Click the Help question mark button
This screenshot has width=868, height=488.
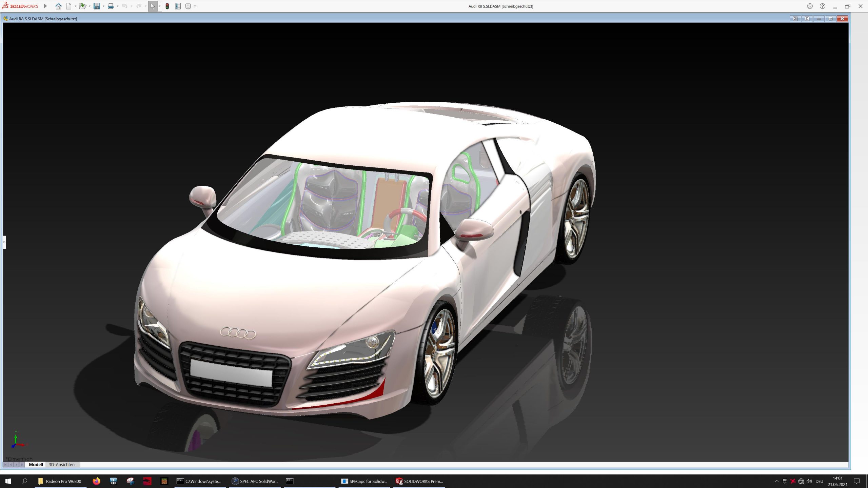(x=823, y=6)
